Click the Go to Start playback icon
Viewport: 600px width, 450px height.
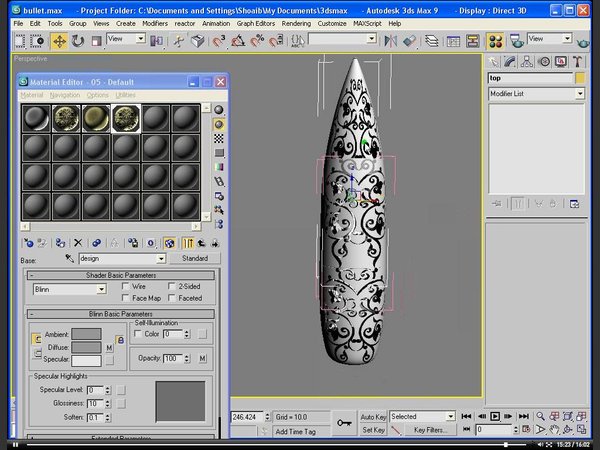(x=468, y=416)
